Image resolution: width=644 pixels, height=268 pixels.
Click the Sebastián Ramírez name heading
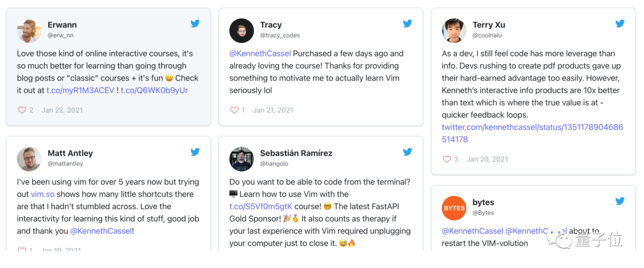tap(296, 153)
